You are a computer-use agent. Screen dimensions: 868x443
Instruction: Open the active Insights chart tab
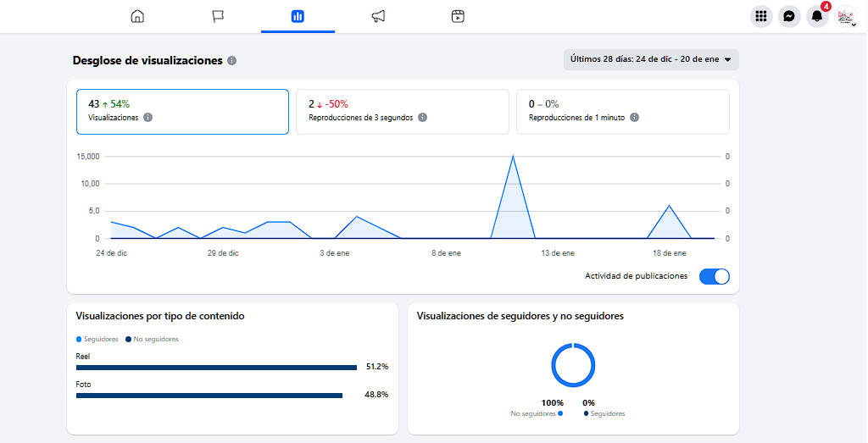298,16
